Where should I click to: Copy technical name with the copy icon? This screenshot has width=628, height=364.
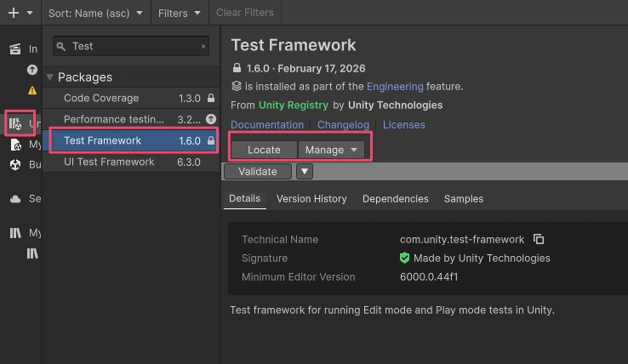click(539, 239)
